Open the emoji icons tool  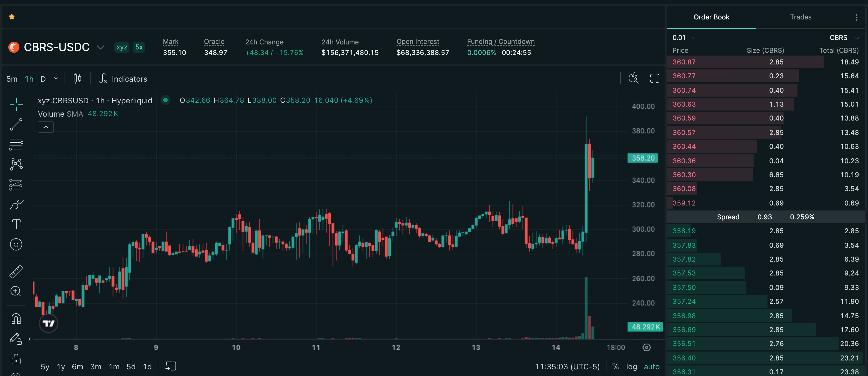tap(16, 244)
